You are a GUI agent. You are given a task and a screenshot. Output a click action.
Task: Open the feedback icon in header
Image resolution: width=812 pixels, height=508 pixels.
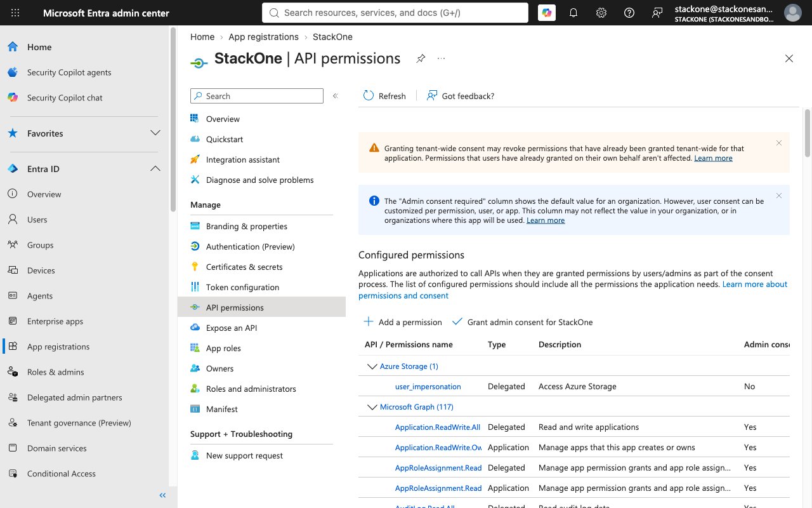657,13
